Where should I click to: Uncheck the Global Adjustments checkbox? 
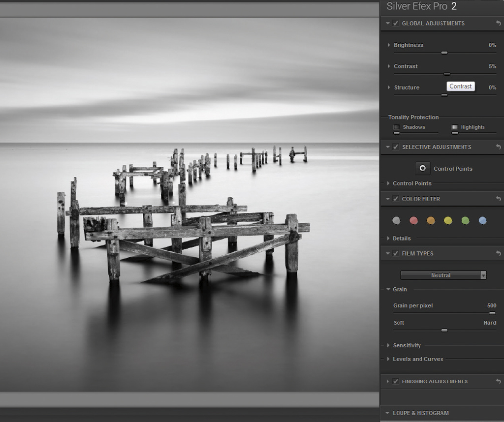click(x=396, y=23)
